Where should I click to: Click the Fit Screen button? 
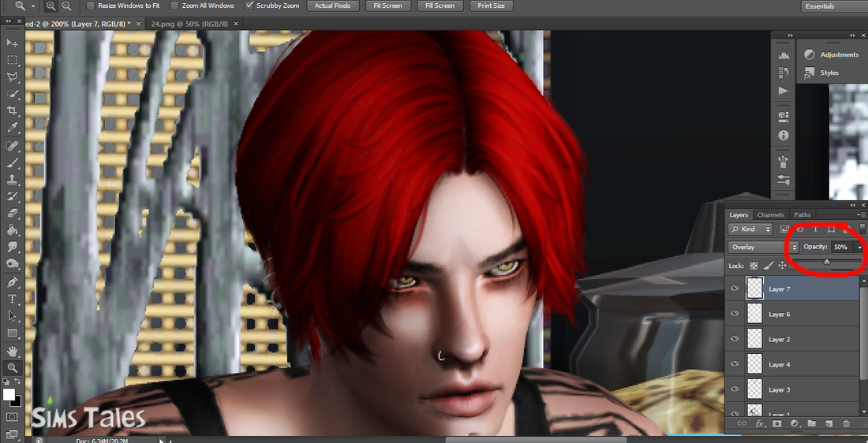coord(387,6)
